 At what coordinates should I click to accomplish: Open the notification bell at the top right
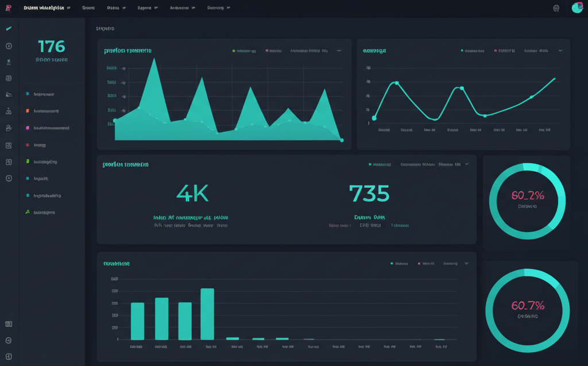(556, 7)
